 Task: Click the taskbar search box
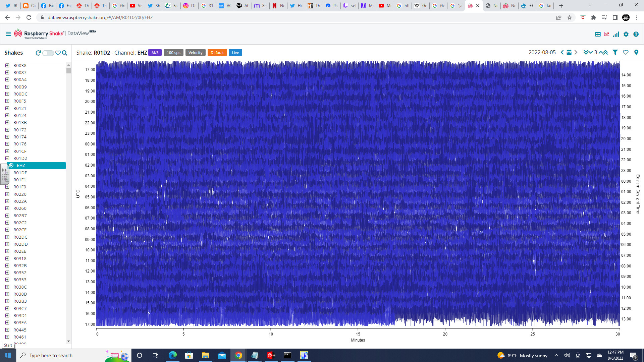[74, 355]
